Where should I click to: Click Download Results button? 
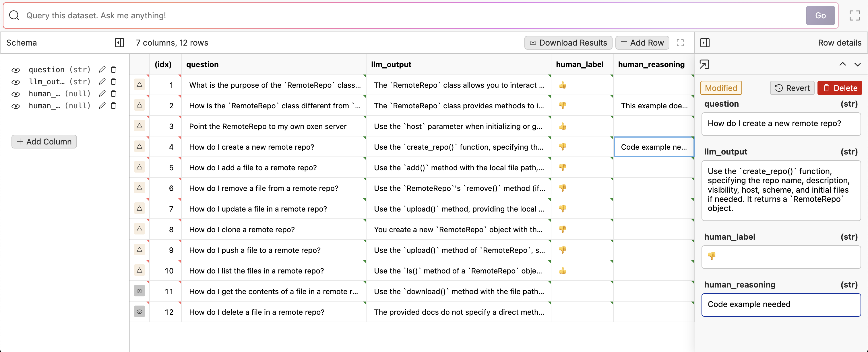[x=568, y=43]
